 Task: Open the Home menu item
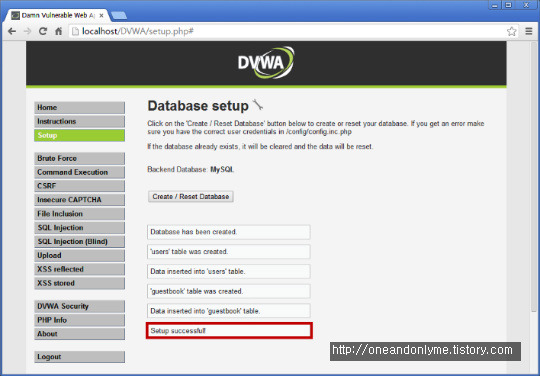click(80, 107)
